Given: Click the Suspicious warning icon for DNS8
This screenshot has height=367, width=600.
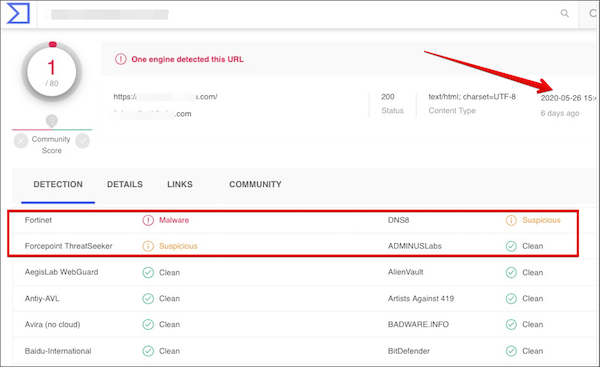Looking at the screenshot, I should 511,220.
